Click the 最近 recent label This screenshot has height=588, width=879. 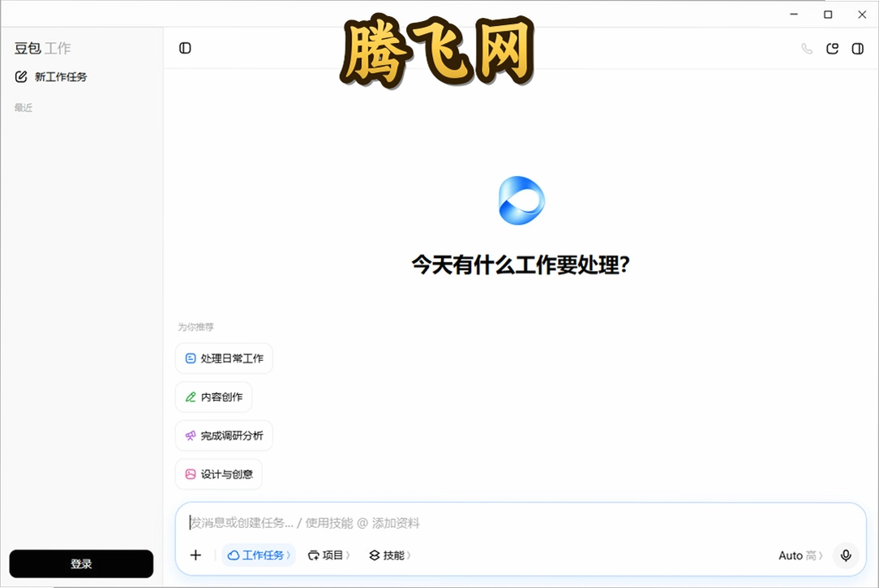24,108
